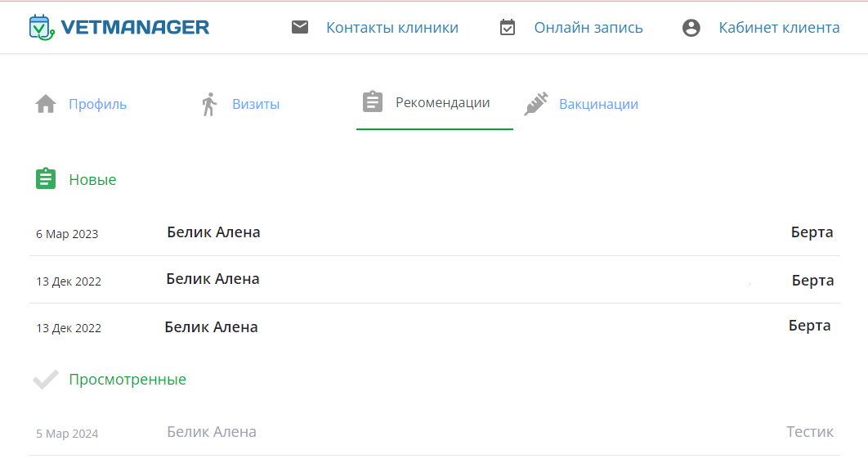This screenshot has height=468, width=868.
Task: Open the viewed 5 Мар 2024 recommendation
Action: (212, 432)
